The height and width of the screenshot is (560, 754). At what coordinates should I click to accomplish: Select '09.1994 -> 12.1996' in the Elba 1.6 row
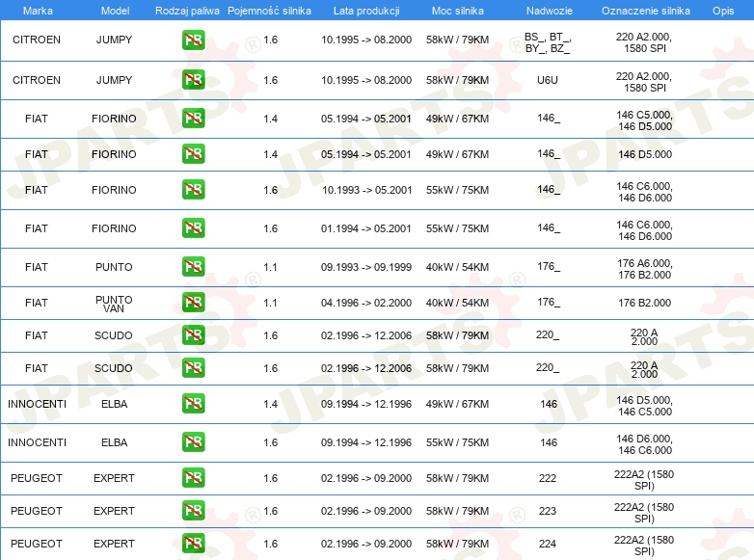coord(366,442)
